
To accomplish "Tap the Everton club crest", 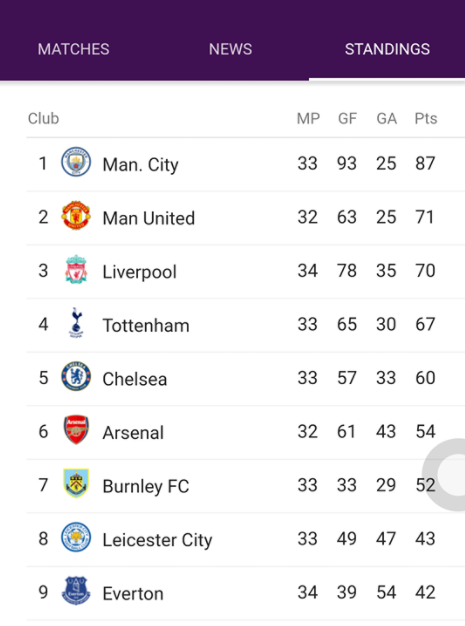I will coord(76,591).
